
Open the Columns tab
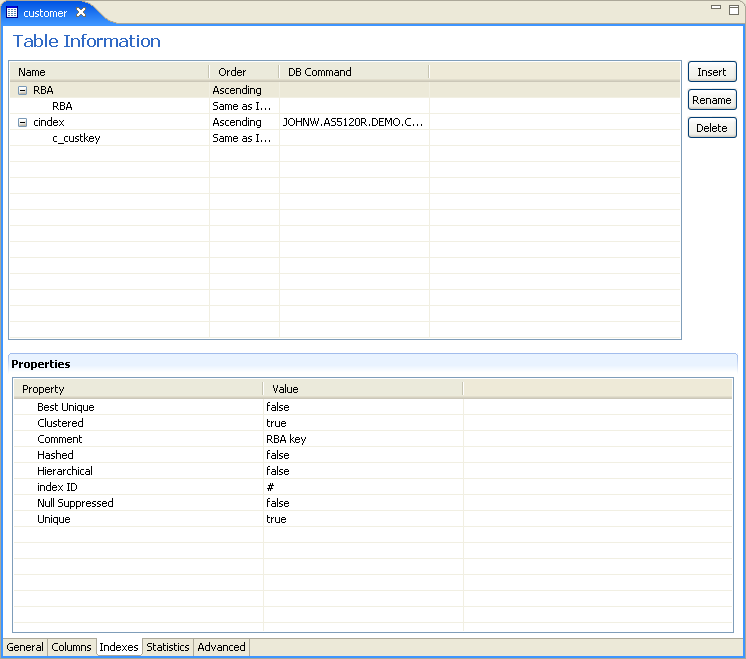pyautogui.click(x=71, y=647)
